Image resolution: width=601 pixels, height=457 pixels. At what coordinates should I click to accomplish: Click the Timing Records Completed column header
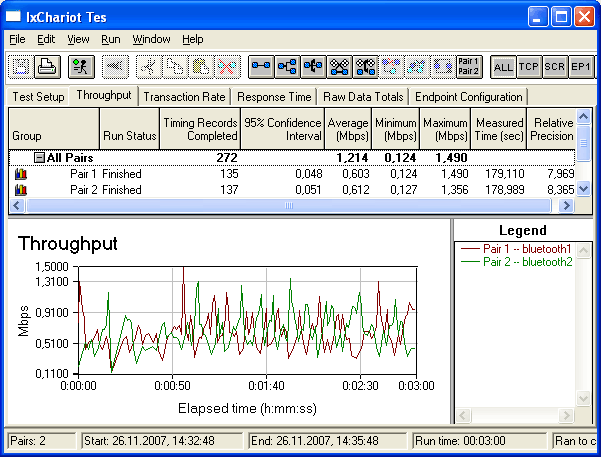[x=200, y=129]
